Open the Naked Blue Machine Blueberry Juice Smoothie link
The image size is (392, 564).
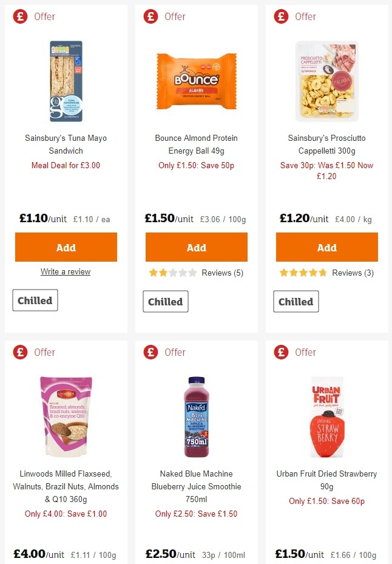click(x=196, y=486)
